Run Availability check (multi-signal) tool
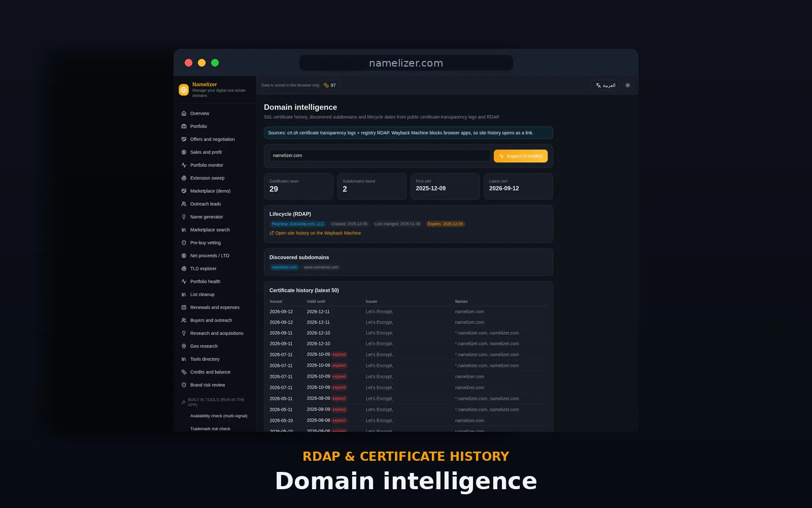Image resolution: width=812 pixels, height=508 pixels. click(x=219, y=416)
